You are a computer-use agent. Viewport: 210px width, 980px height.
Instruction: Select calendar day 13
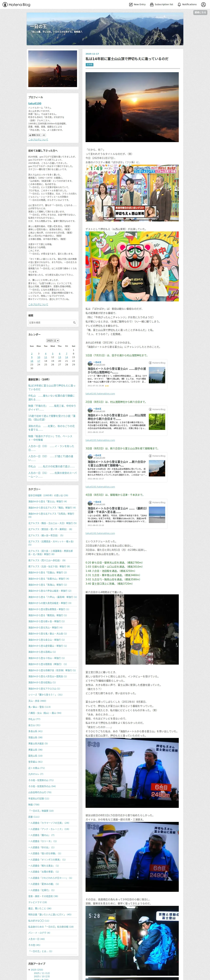60,357
